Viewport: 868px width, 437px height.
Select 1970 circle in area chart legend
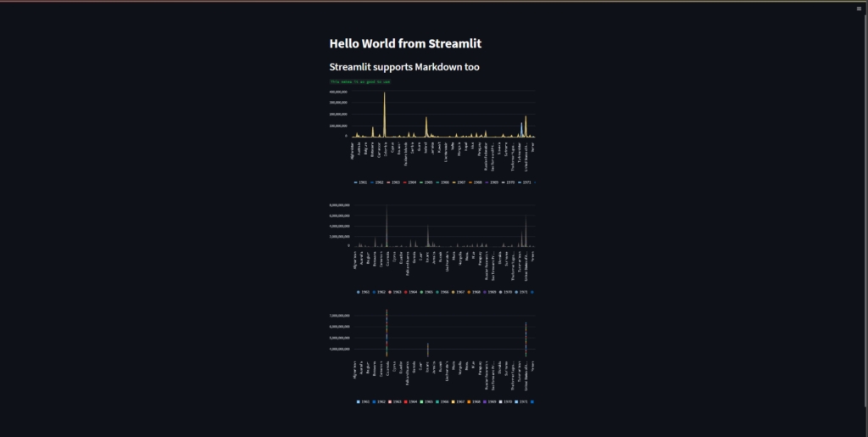pos(501,292)
